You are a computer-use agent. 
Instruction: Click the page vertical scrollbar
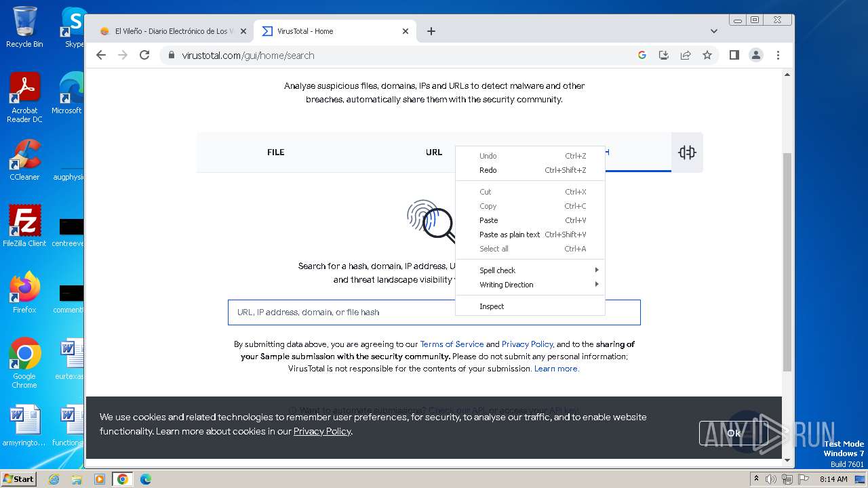click(787, 262)
